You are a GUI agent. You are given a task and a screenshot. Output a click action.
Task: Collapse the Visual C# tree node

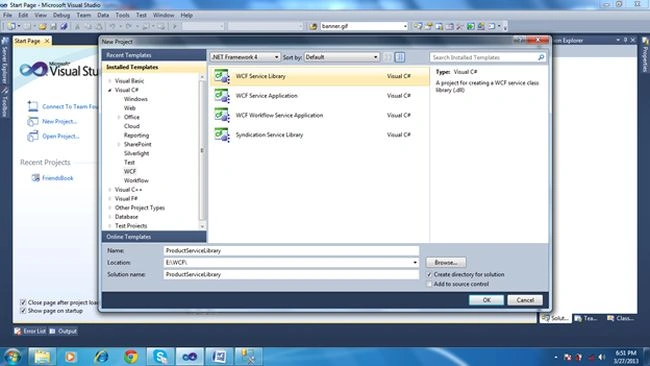[x=110, y=90]
